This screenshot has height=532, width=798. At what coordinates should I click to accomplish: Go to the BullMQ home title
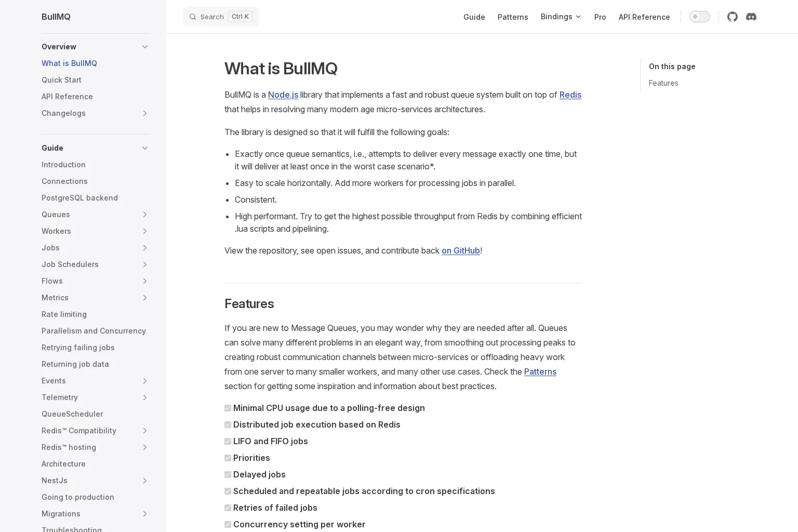56,17
